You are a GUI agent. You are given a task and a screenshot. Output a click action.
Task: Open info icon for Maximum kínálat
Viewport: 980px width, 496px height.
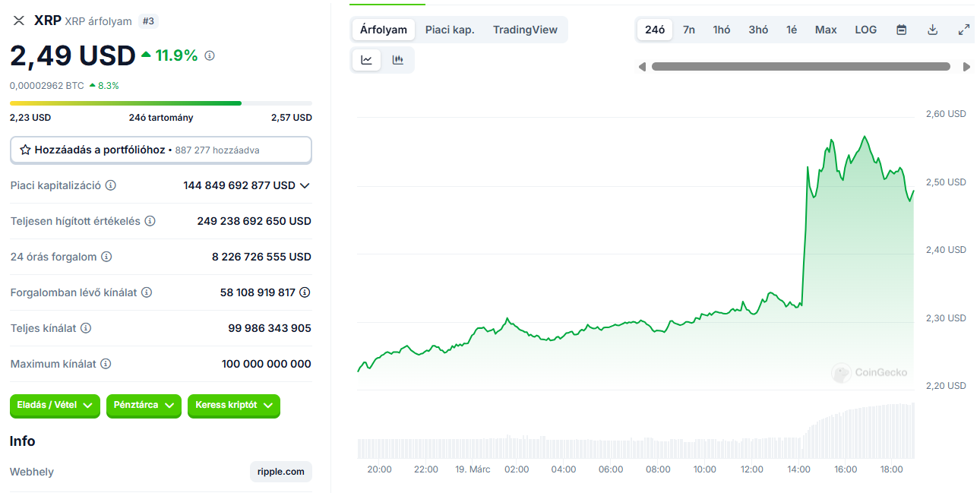click(106, 364)
